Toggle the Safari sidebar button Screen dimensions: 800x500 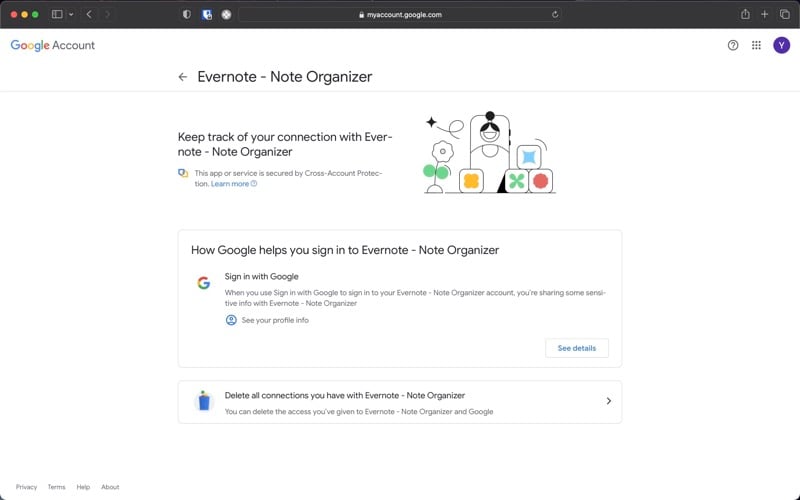(x=57, y=14)
